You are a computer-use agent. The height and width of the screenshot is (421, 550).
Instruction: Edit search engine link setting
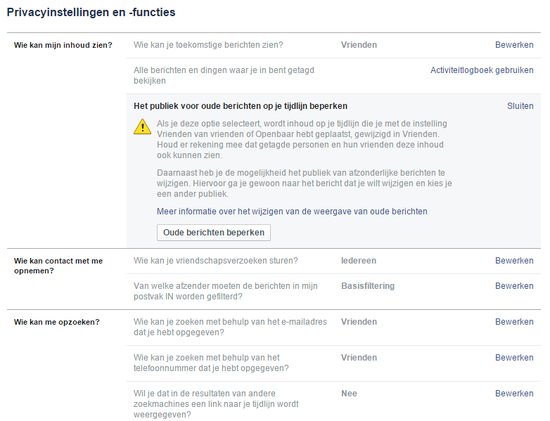pos(514,393)
